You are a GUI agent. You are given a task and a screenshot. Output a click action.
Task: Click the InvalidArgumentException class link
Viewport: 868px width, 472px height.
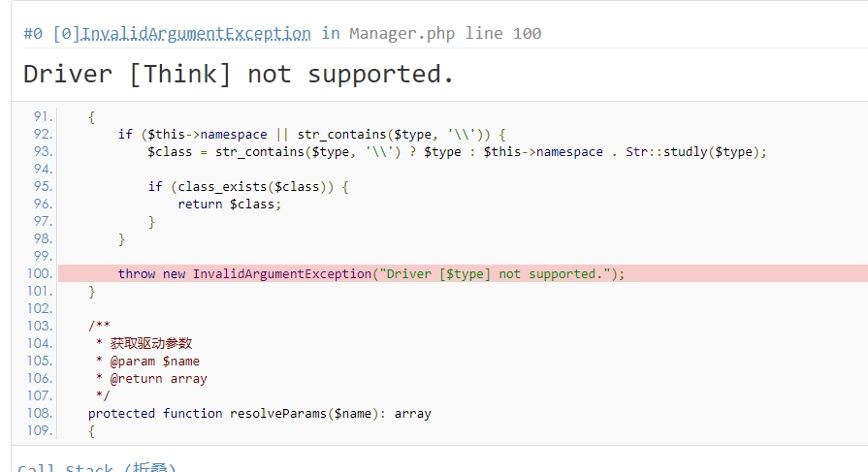(196, 33)
